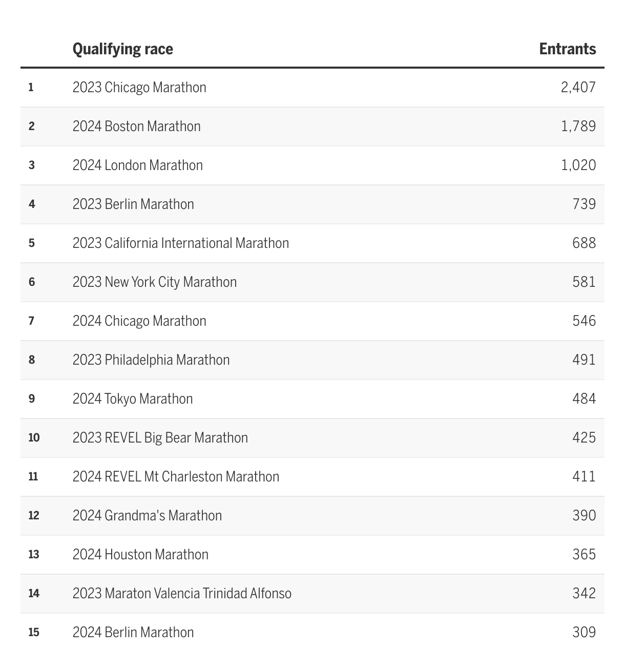Click the Qualifying race column header
The height and width of the screenshot is (672, 625).
[x=123, y=49]
